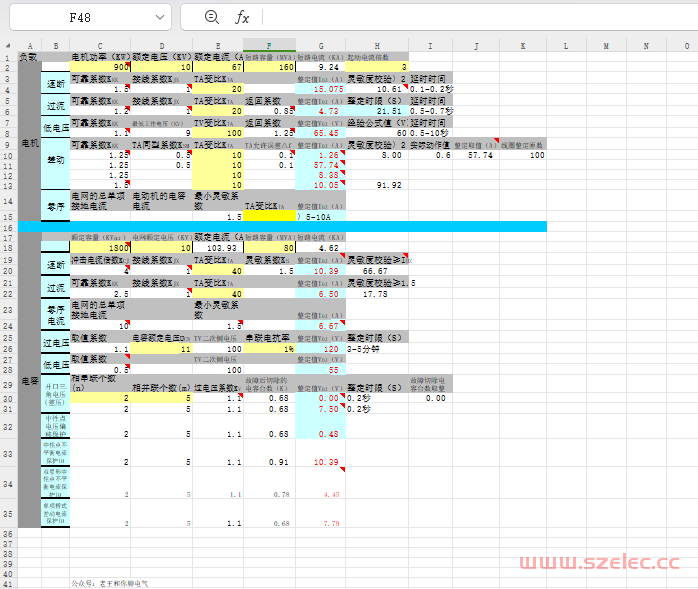
Task: Click the red value 15.075
Action: (x=321, y=89)
